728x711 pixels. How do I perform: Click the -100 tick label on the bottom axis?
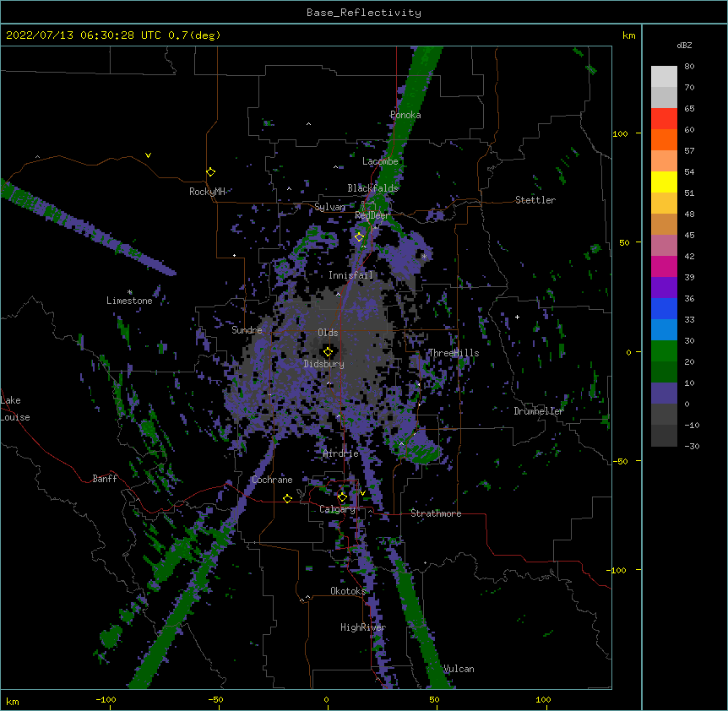(106, 699)
